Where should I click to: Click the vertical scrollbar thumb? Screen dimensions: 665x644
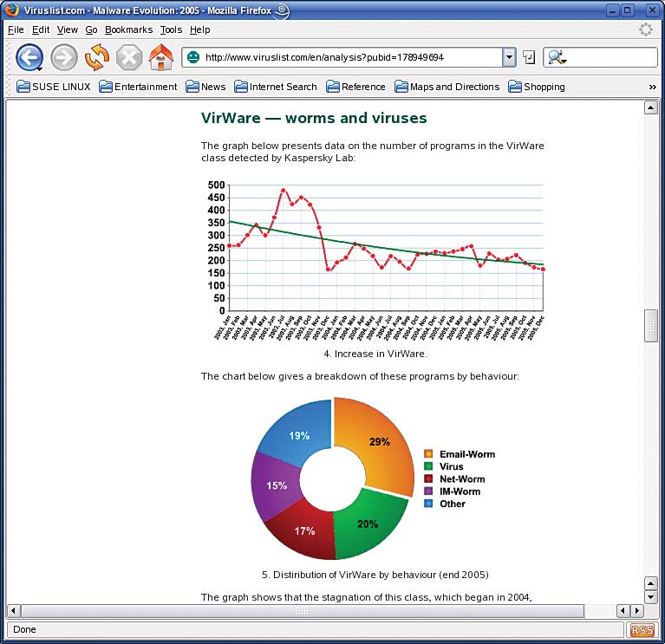pos(650,326)
